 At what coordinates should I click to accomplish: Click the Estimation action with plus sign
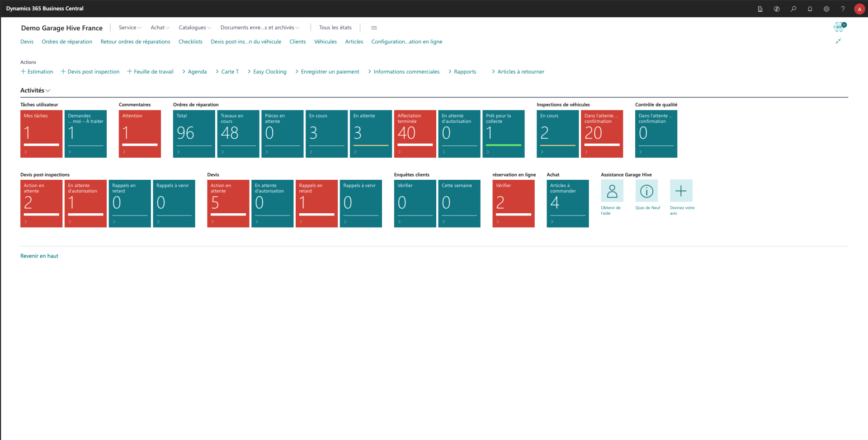point(37,72)
